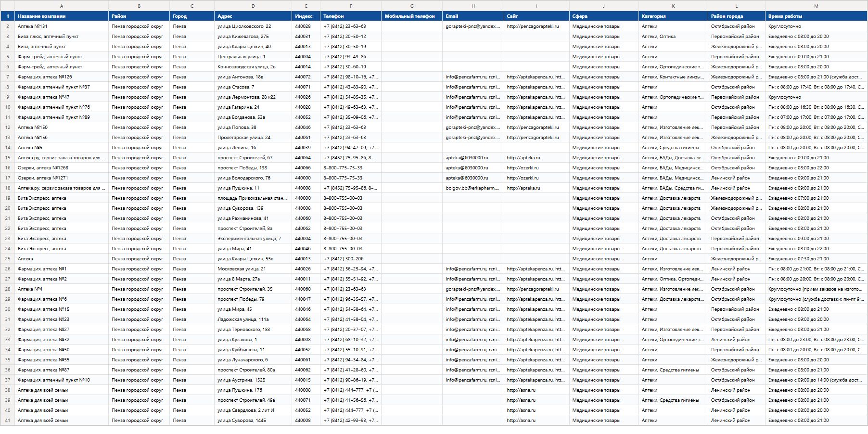Select the address 'Московская улица, 21'
The width and height of the screenshot is (868, 434).
tap(253, 269)
